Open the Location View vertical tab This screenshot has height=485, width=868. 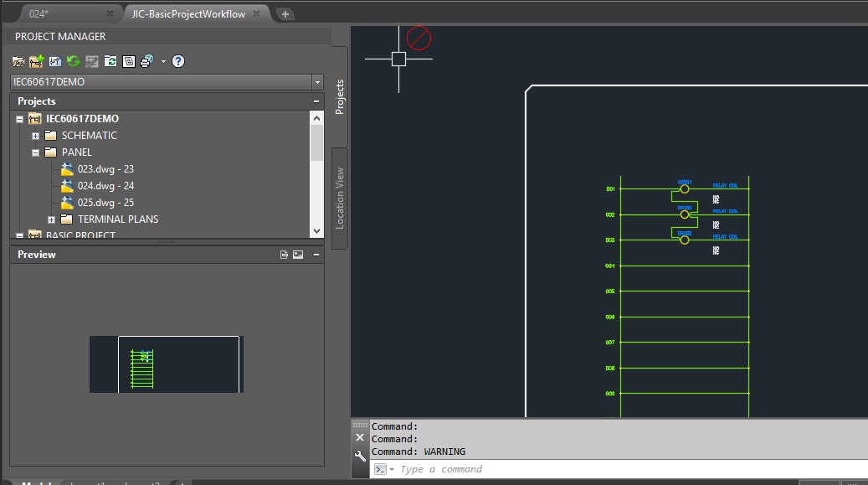pos(340,199)
